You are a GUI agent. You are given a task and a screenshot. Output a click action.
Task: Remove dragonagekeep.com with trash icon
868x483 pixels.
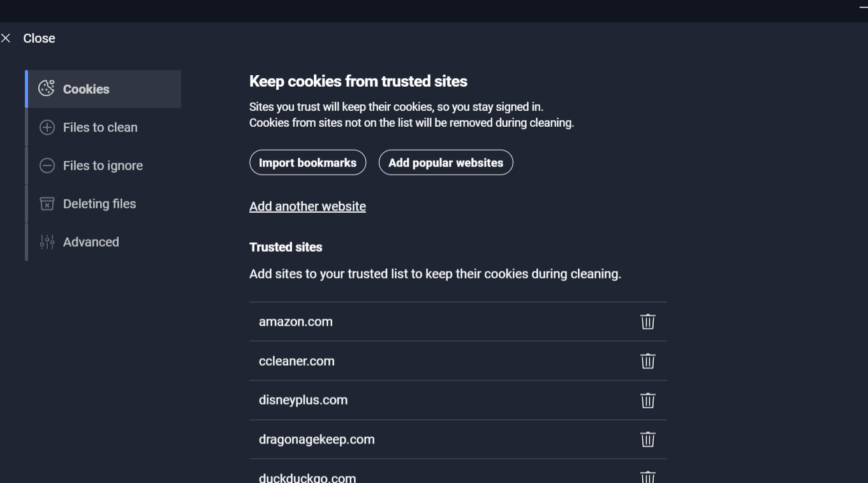click(647, 440)
